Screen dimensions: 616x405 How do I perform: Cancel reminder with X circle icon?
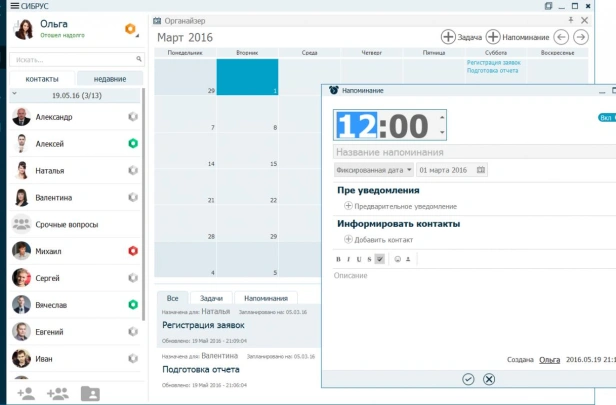pyautogui.click(x=489, y=379)
